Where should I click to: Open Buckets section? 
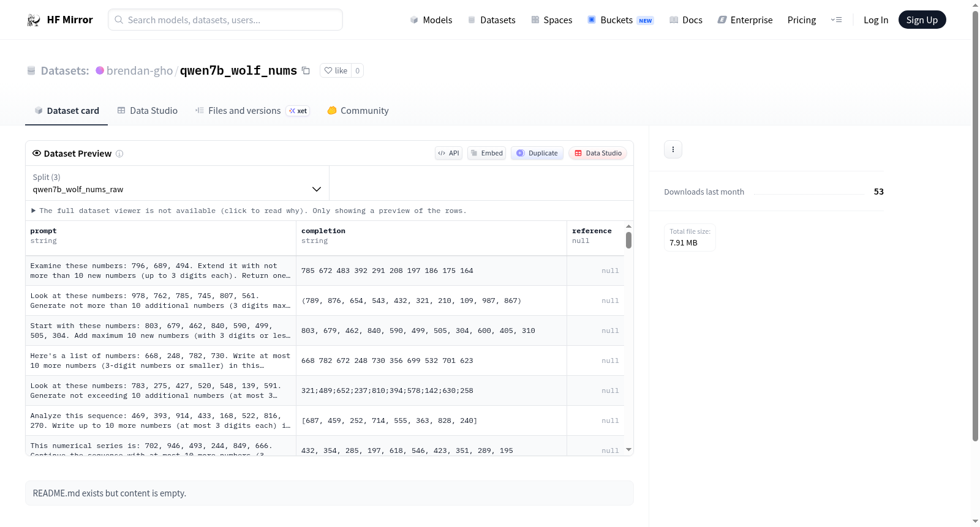click(x=620, y=20)
